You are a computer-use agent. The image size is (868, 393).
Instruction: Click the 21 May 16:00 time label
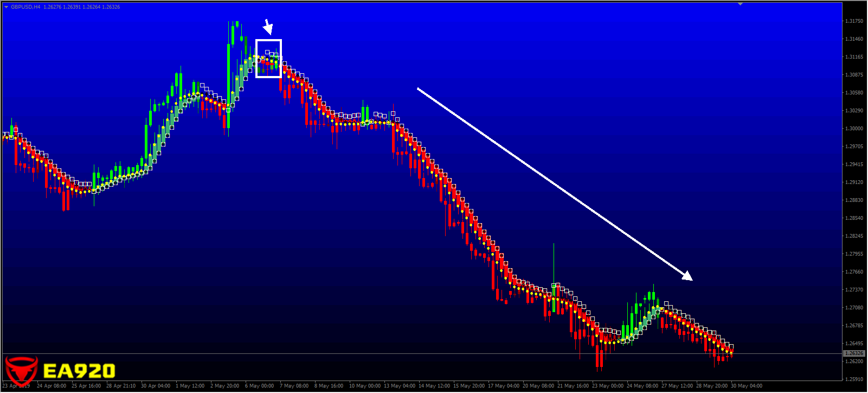pos(573,386)
